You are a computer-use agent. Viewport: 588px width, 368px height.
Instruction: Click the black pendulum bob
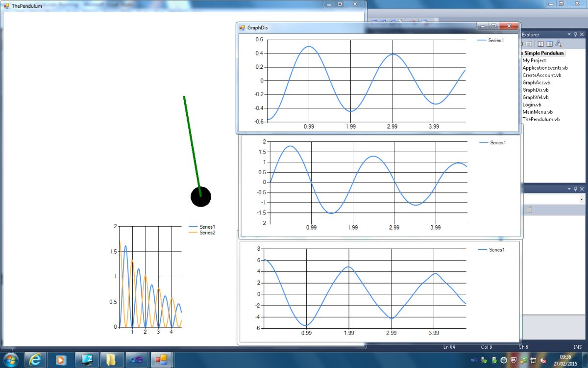coord(201,197)
